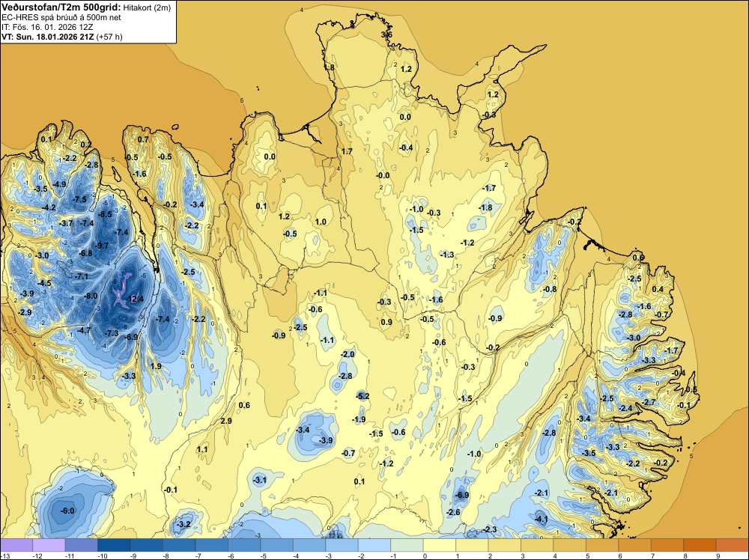Click the -6.8 temperature label
The width and height of the screenshot is (749, 560).
pos(85,253)
